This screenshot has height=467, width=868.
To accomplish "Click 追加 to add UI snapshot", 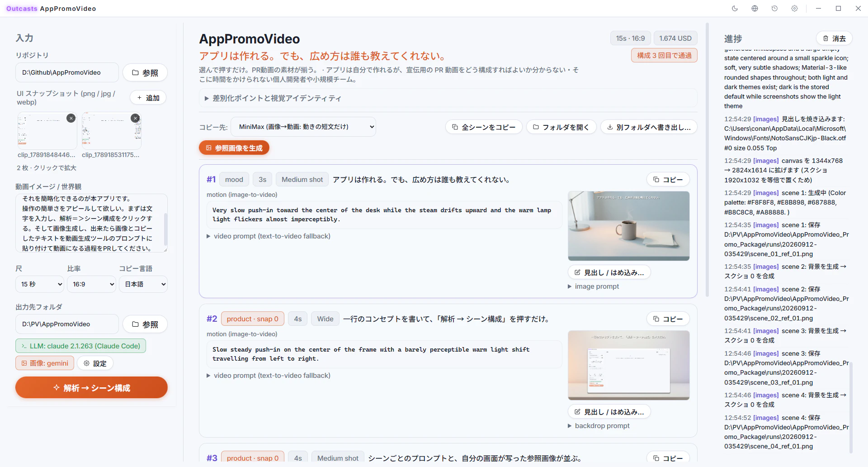I will [148, 98].
